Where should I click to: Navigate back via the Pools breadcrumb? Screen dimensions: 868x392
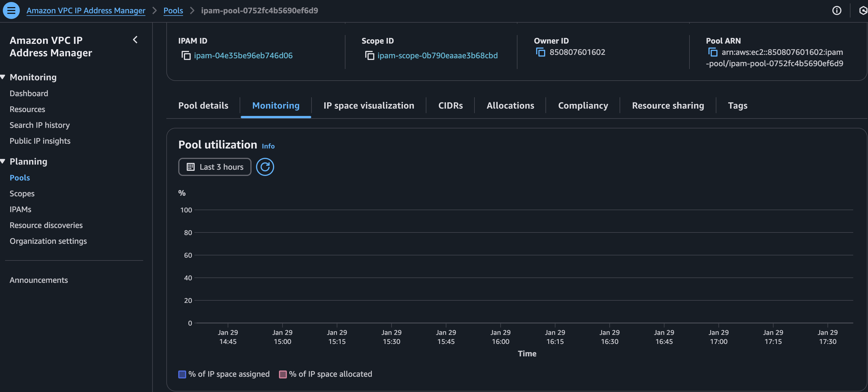point(173,10)
